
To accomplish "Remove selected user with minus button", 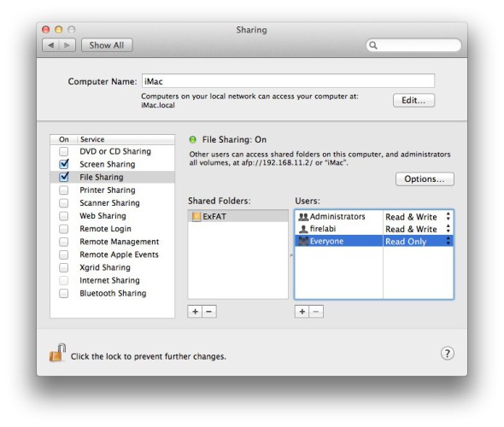I will click(x=316, y=312).
